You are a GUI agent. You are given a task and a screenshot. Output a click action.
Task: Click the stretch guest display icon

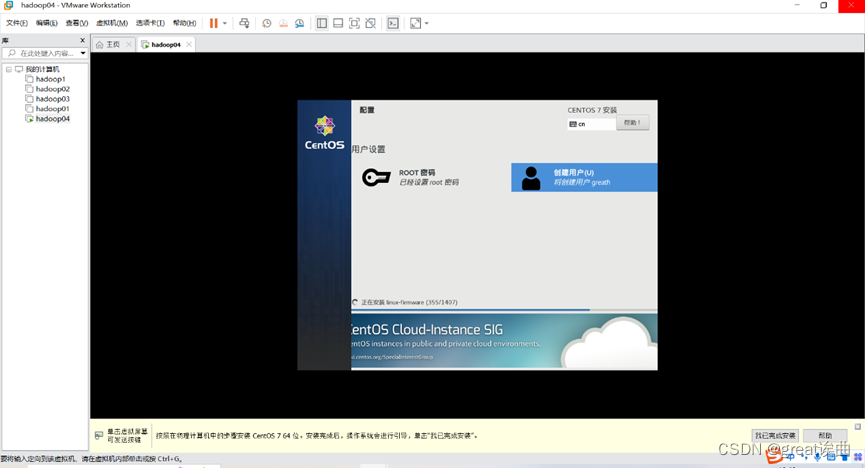(415, 23)
